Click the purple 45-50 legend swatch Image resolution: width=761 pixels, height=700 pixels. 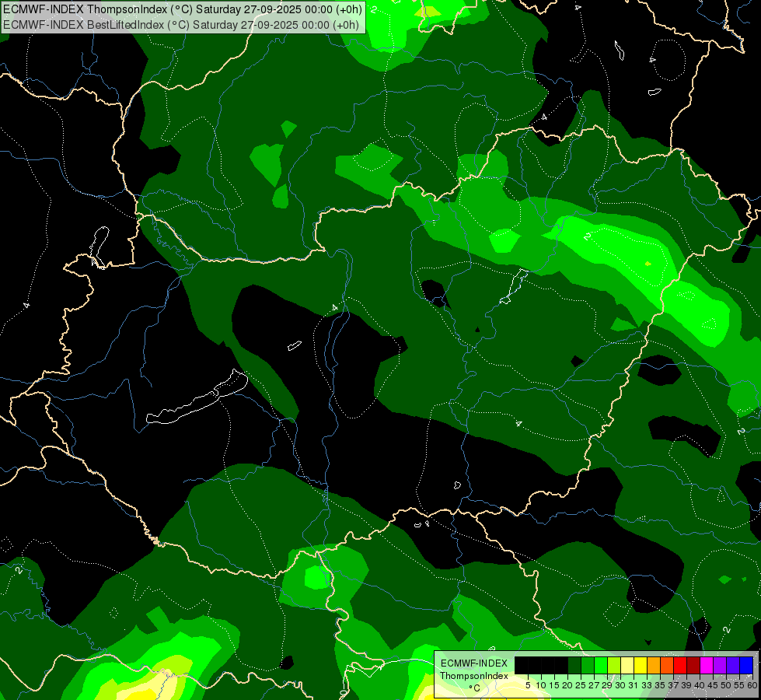tap(720, 666)
